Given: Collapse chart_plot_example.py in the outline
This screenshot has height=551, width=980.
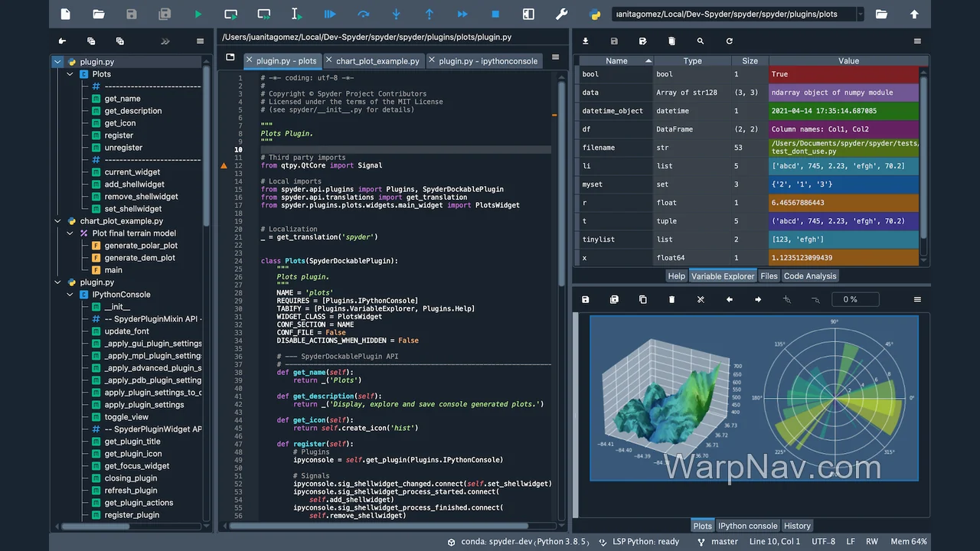Looking at the screenshot, I should tap(57, 221).
